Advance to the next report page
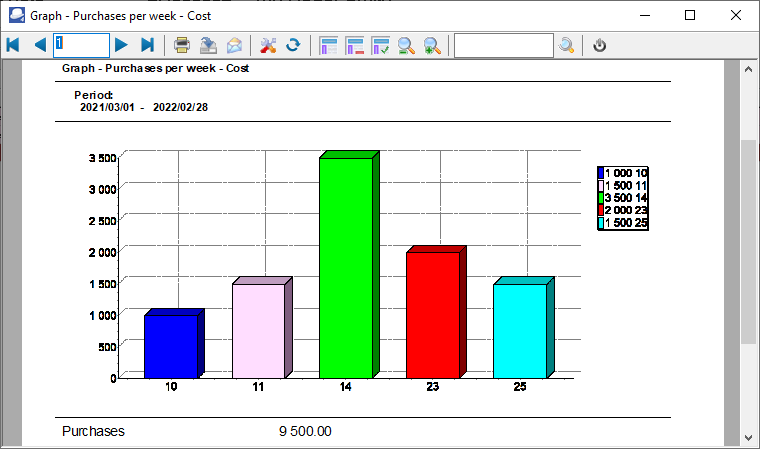Screen dimensions: 760x449 click(121, 45)
